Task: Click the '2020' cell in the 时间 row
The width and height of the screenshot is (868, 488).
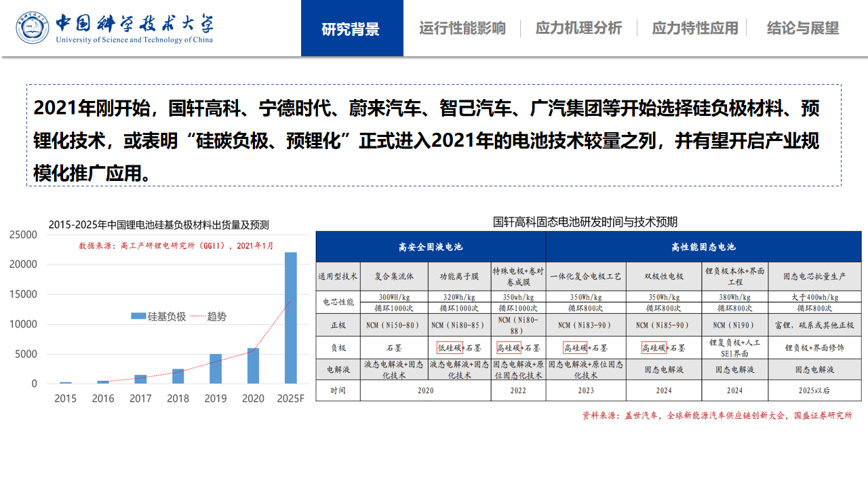Action: [x=426, y=390]
